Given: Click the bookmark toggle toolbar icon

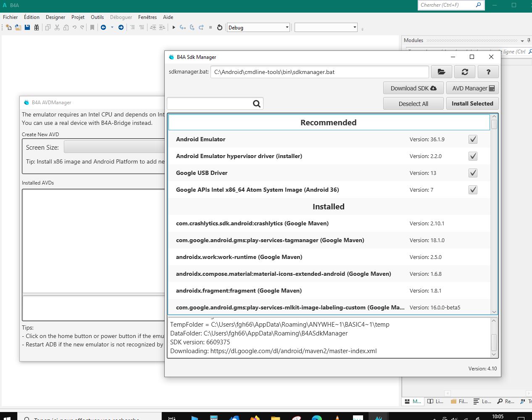Looking at the screenshot, I should click(x=92, y=27).
